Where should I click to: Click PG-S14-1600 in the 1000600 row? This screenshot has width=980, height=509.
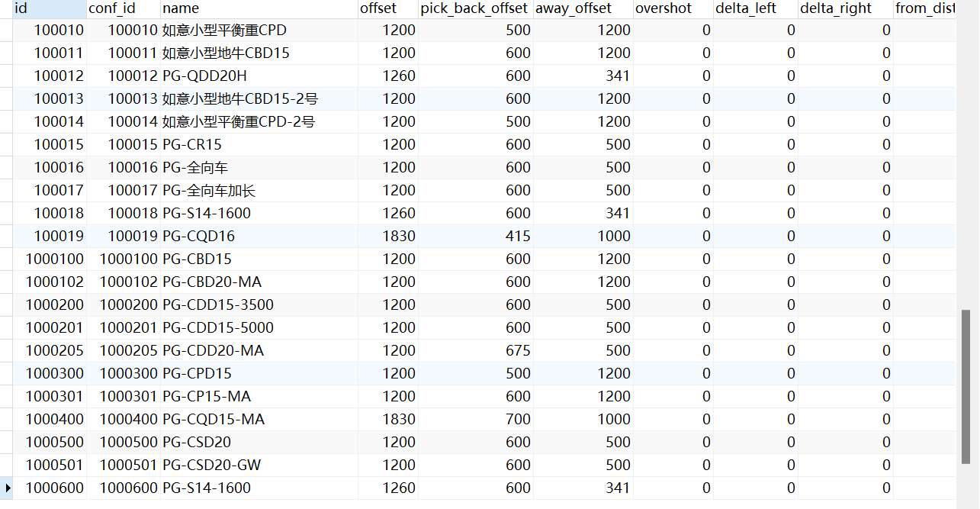[x=259, y=488]
